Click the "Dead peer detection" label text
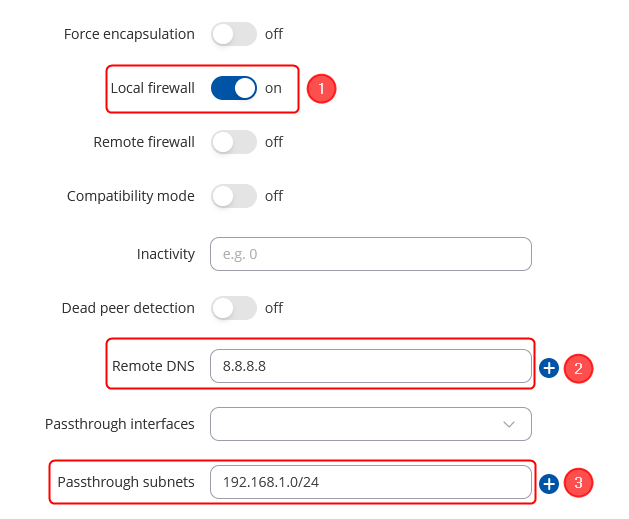The width and height of the screenshot is (629, 519). 128,308
